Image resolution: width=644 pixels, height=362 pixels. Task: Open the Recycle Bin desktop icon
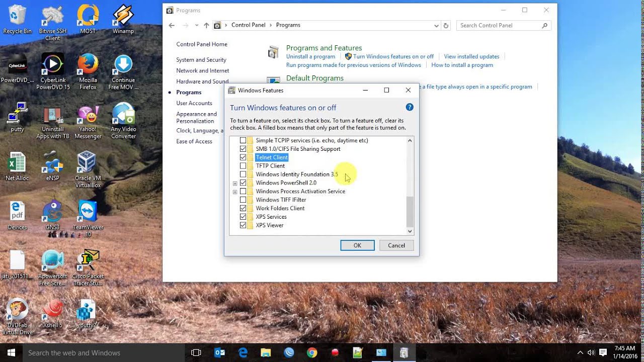[x=17, y=20]
